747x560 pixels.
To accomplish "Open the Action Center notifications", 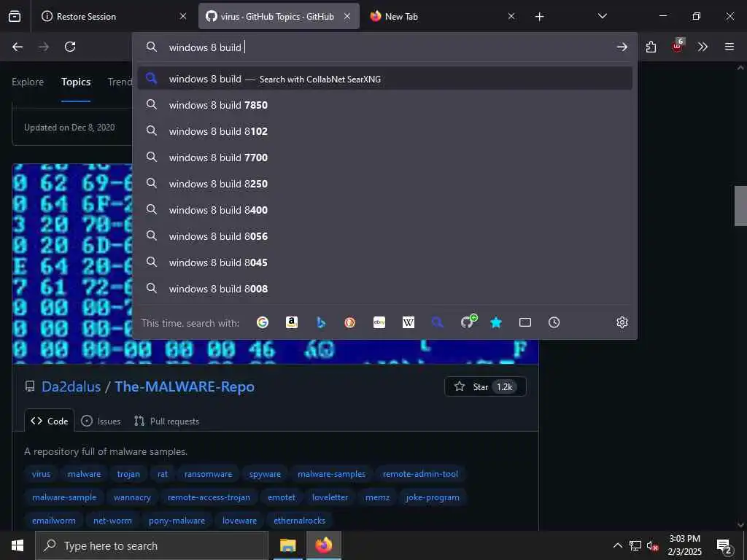I will (x=724, y=545).
